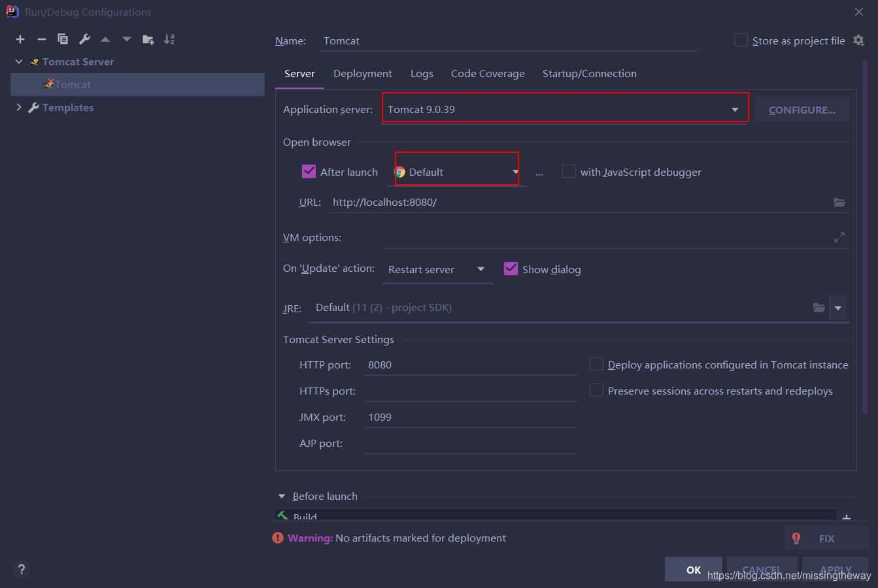The image size is (878, 588).
Task: Click the OK button
Action: coord(694,570)
